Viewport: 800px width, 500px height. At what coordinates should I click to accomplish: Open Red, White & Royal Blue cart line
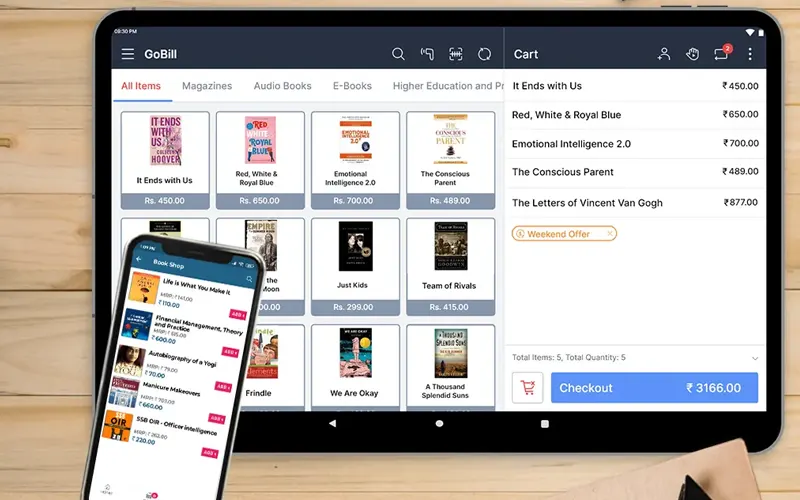tap(635, 115)
